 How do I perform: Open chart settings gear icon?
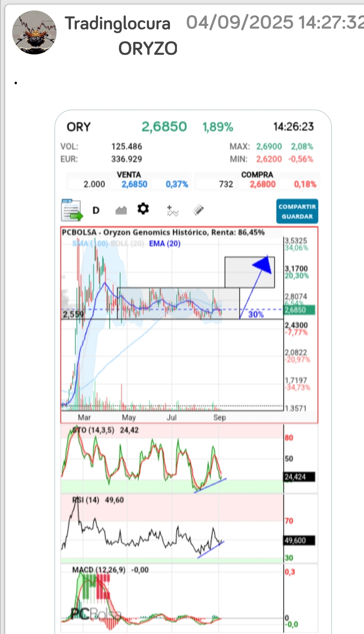[x=143, y=209]
